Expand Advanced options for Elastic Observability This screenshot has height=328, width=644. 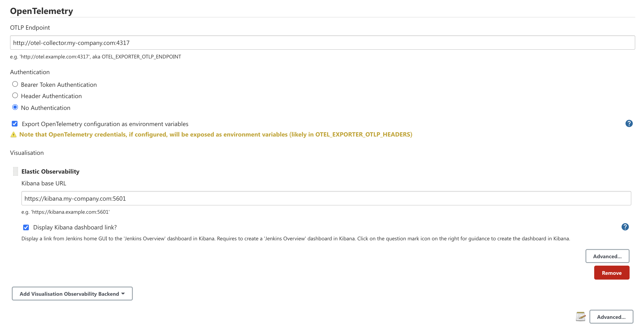coord(607,256)
